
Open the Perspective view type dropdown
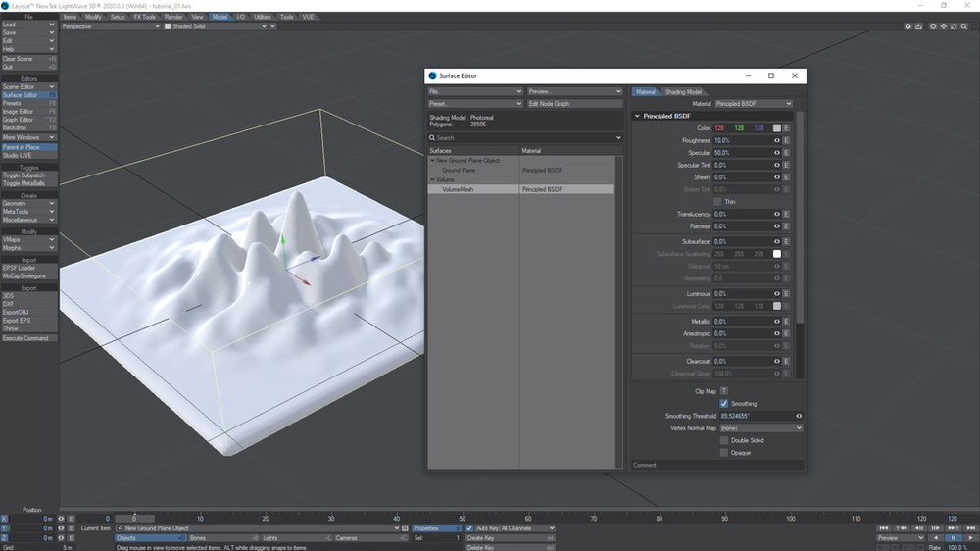coord(111,26)
